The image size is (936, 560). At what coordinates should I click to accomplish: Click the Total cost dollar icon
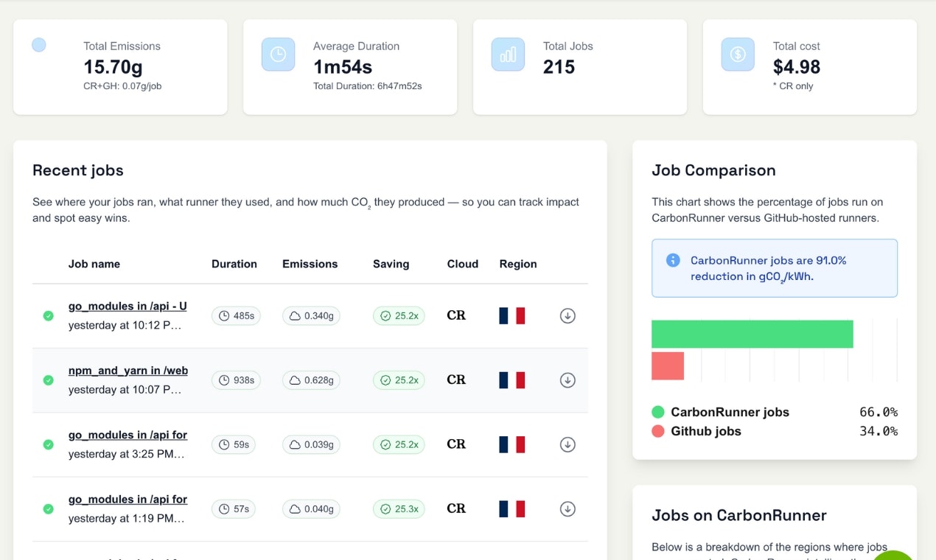738,55
